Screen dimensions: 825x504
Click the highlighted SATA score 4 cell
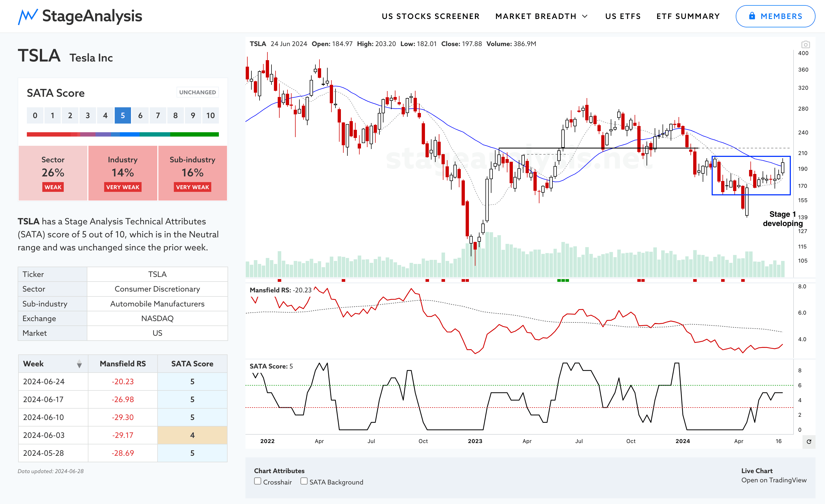(x=192, y=435)
